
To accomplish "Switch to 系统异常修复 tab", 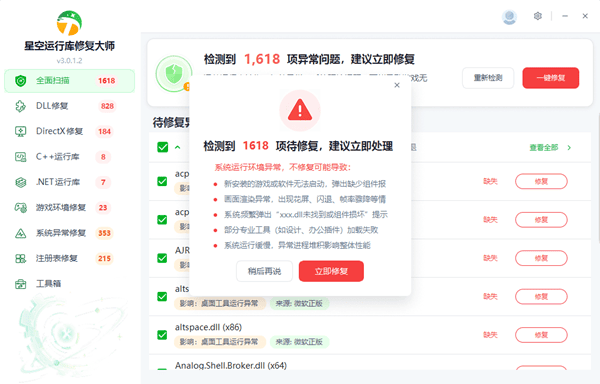I will [69, 233].
